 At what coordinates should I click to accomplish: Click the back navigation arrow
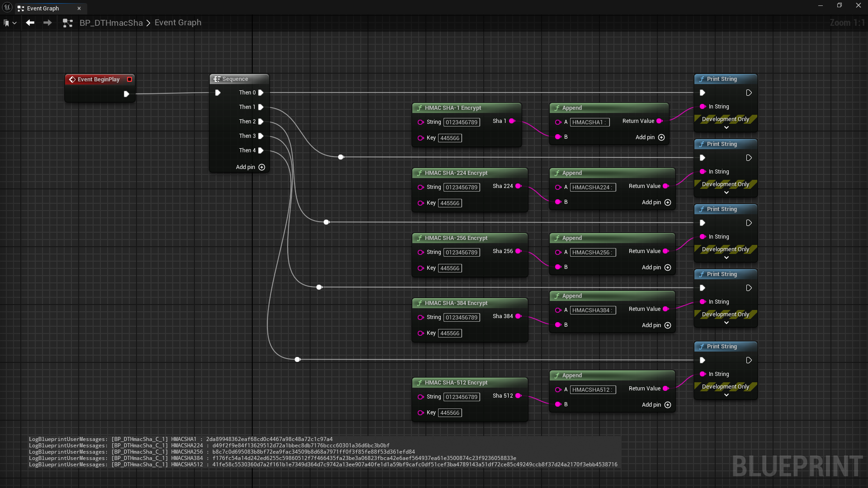point(30,23)
